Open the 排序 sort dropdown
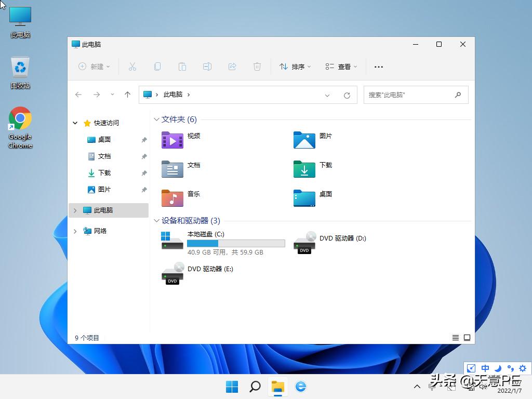 pos(295,66)
